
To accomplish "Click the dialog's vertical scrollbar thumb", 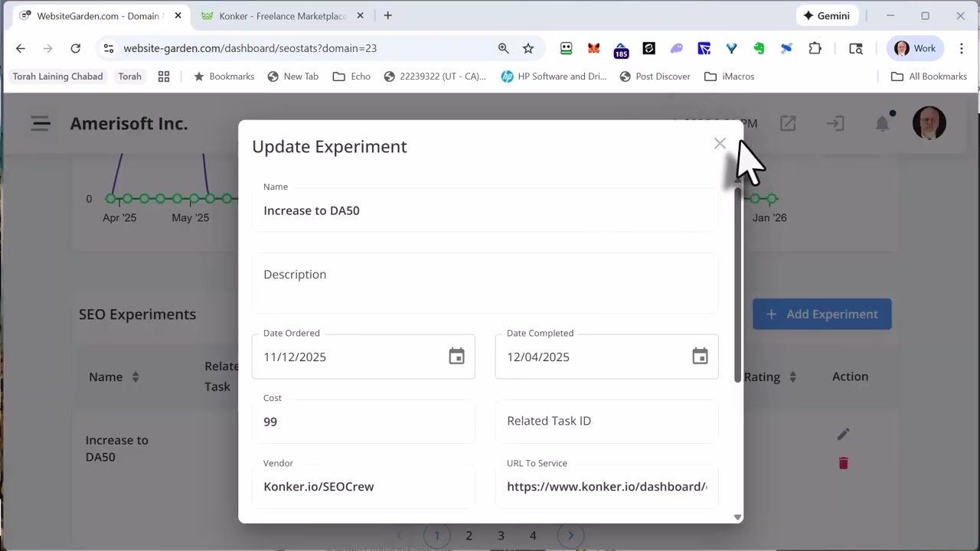I will pos(738,285).
